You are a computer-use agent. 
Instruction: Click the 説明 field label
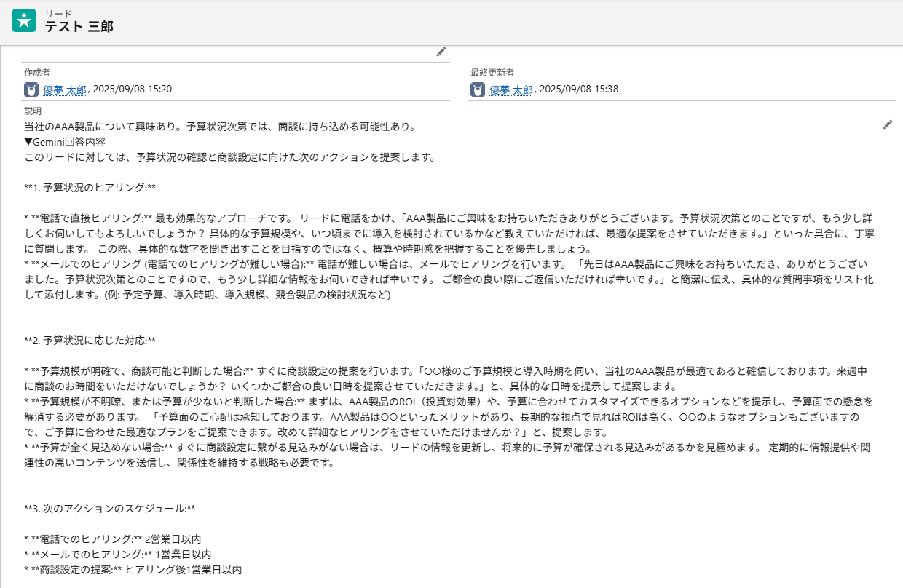point(33,111)
